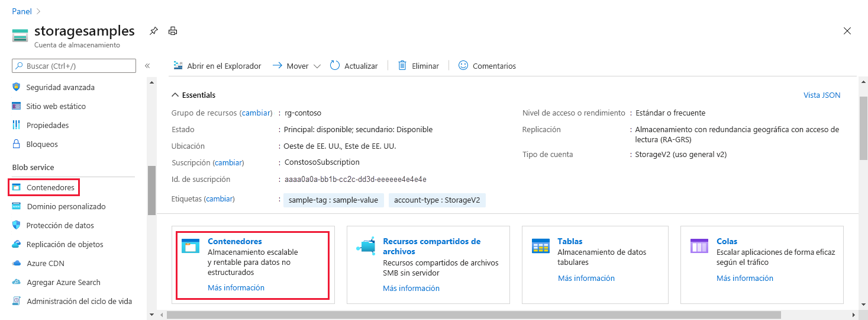Click the Contenedores tile title
This screenshot has height=320, width=868.
click(x=235, y=241)
